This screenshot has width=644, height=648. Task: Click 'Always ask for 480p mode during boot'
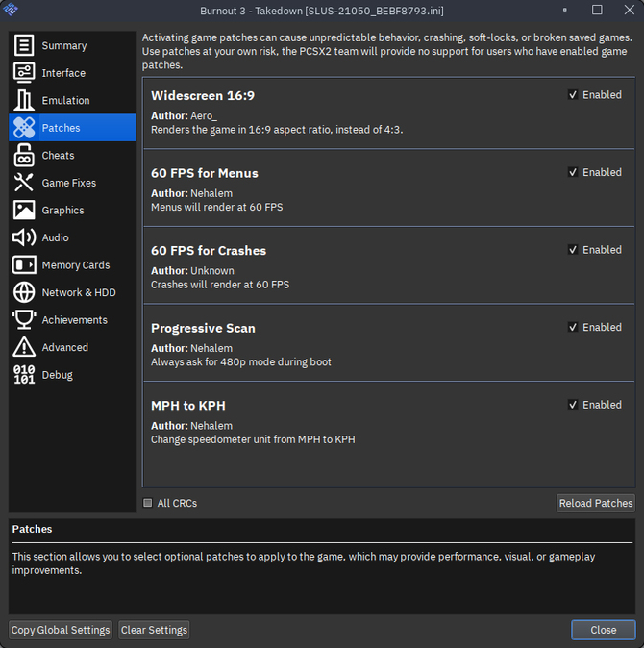pyautogui.click(x=241, y=362)
